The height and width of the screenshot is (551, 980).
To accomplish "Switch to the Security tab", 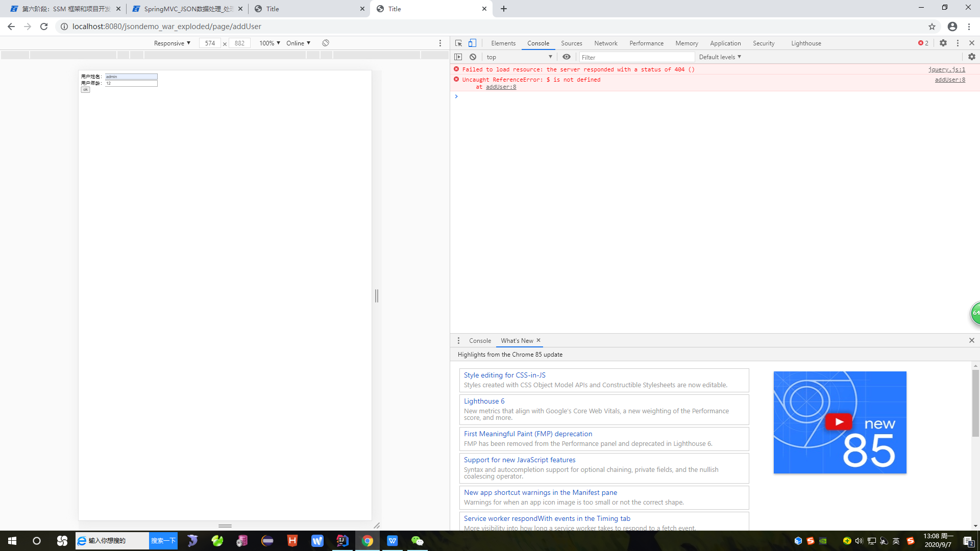I will point(764,43).
